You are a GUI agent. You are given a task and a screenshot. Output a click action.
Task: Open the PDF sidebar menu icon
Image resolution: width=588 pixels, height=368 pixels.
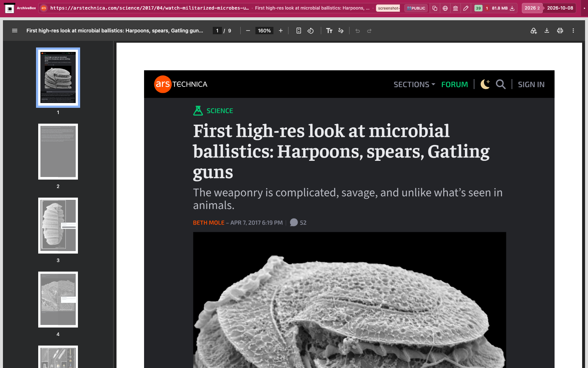coord(15,31)
